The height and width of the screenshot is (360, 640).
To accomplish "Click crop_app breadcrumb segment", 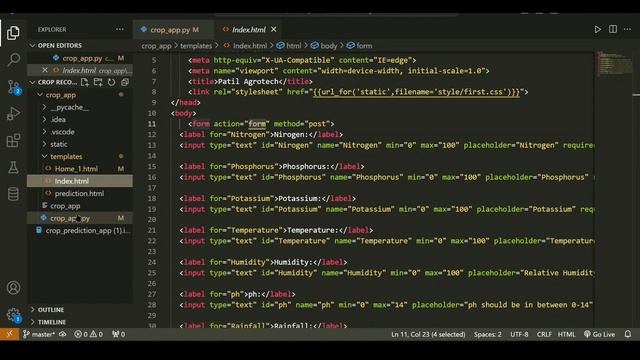I will (x=156, y=46).
